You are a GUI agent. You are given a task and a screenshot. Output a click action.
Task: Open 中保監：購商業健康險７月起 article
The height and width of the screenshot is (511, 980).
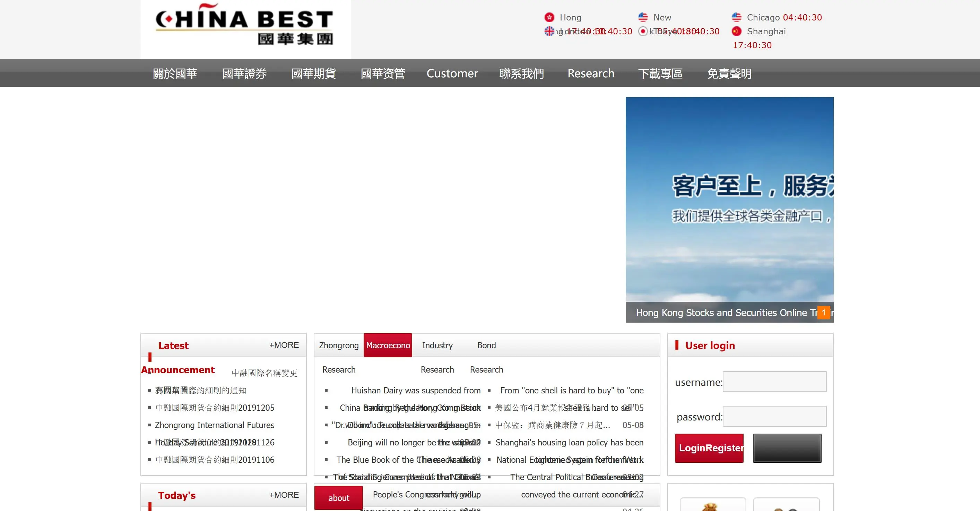pos(552,425)
